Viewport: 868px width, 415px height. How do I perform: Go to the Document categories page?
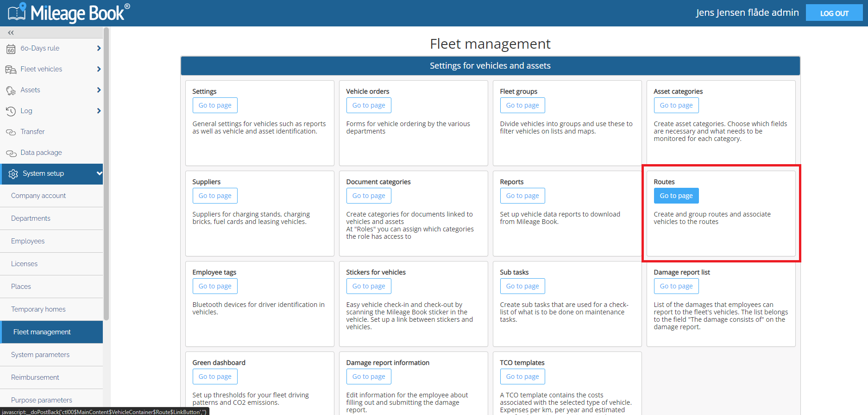click(369, 196)
